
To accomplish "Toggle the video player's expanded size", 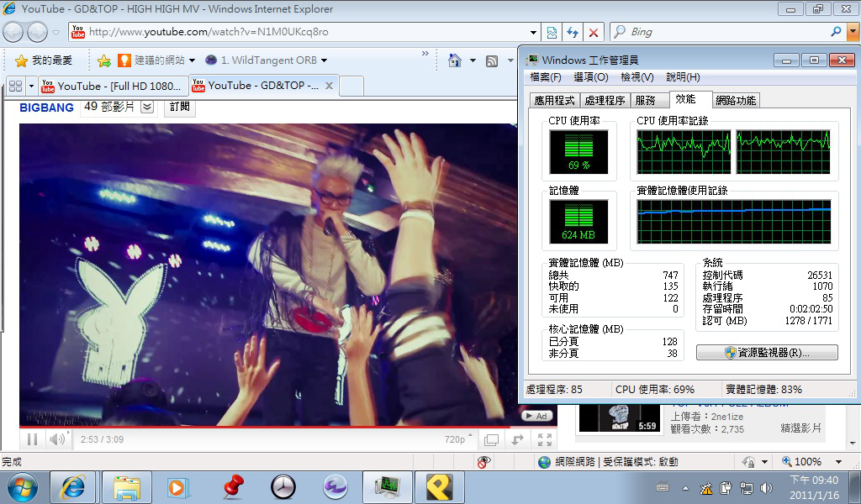I will click(491, 439).
